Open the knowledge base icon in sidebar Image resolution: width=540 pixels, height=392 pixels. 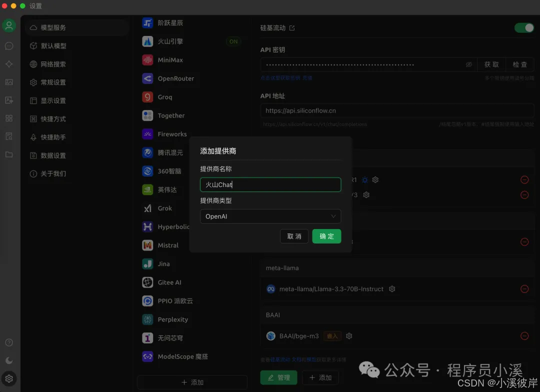pyautogui.click(x=9, y=136)
